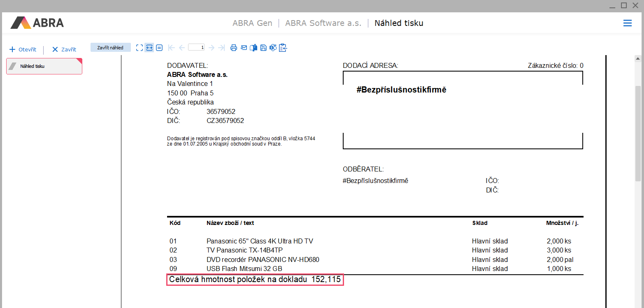This screenshot has width=644, height=308.
Task: Select the Náhled tisku sidebar tab
Action: coord(44,66)
